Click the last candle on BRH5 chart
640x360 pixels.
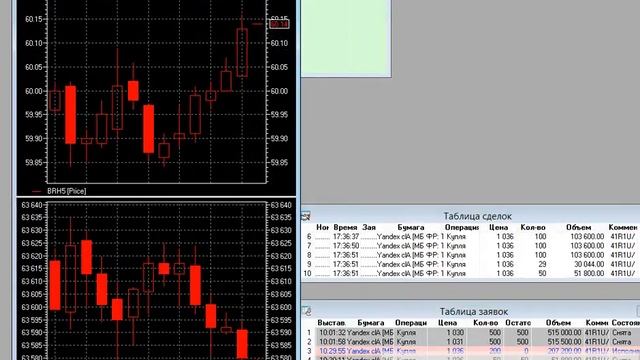pyautogui.click(x=242, y=52)
